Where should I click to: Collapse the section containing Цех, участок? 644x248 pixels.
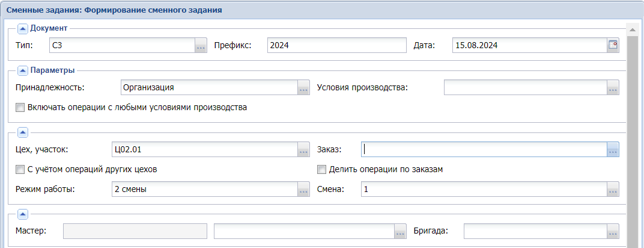pyautogui.click(x=23, y=132)
